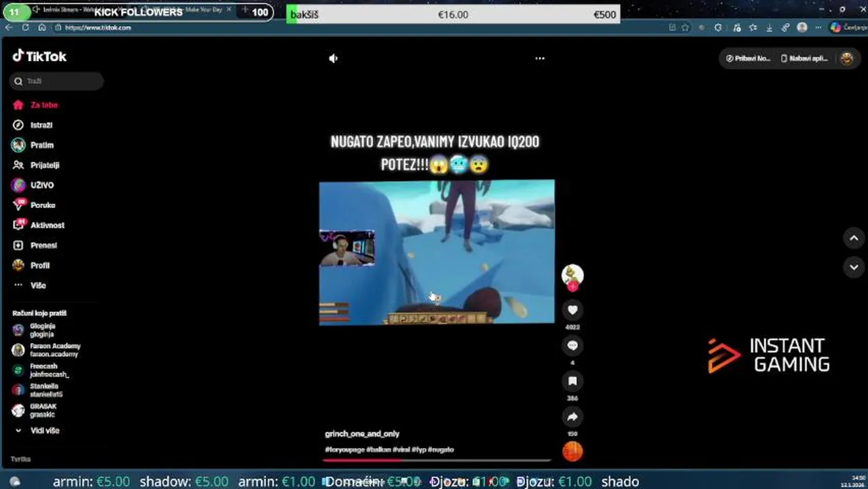Screen dimensions: 868x489
Task: Expand Vidi više followed accounts
Action: point(37,431)
